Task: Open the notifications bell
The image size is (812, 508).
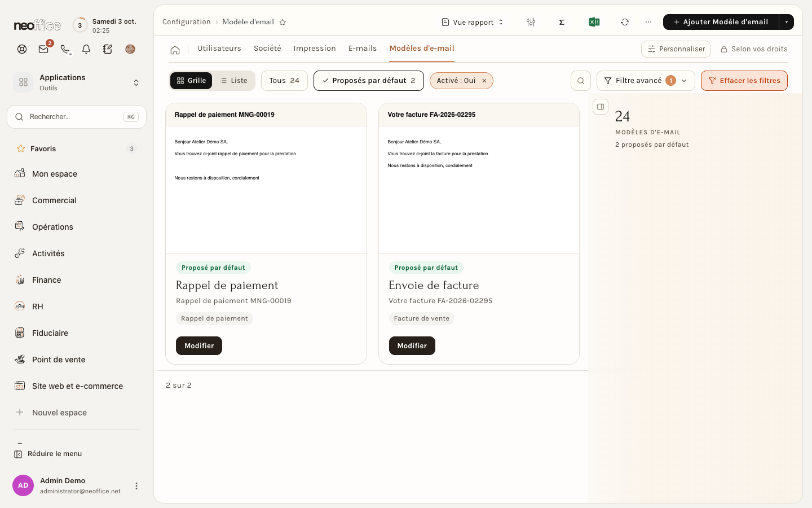Action: tap(86, 49)
